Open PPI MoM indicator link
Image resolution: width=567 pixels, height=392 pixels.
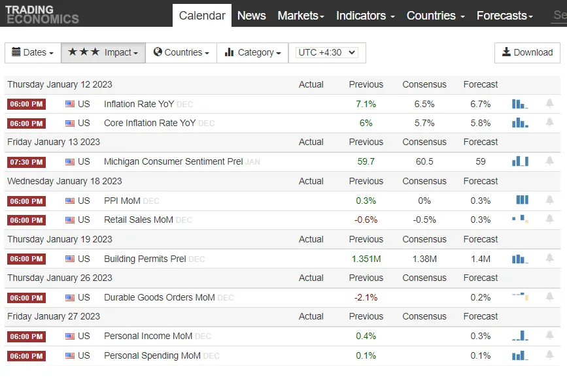pyautogui.click(x=122, y=201)
